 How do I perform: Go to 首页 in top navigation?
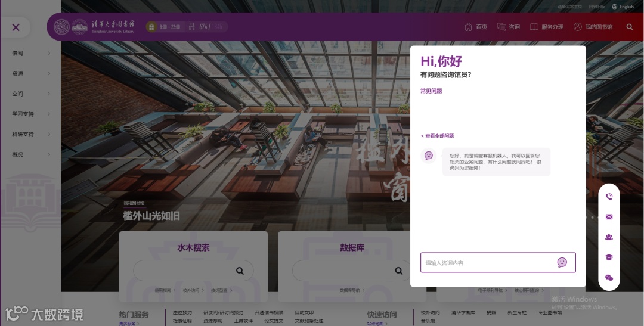(481, 27)
